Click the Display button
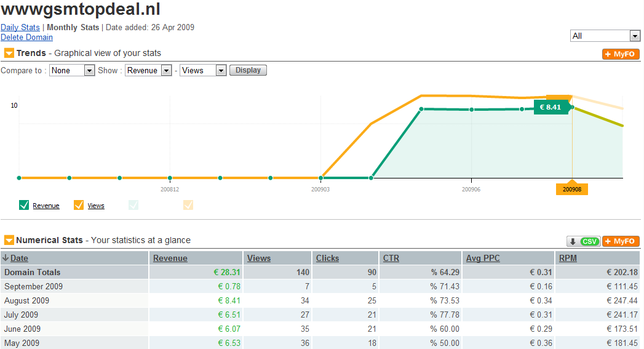The width and height of the screenshot is (644, 349). [x=248, y=70]
